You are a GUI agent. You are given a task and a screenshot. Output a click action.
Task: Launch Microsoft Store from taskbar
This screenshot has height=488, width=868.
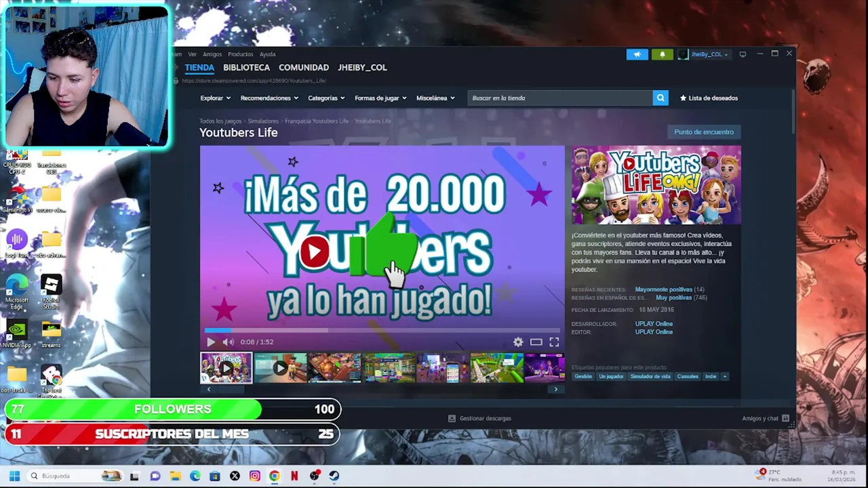click(x=215, y=476)
